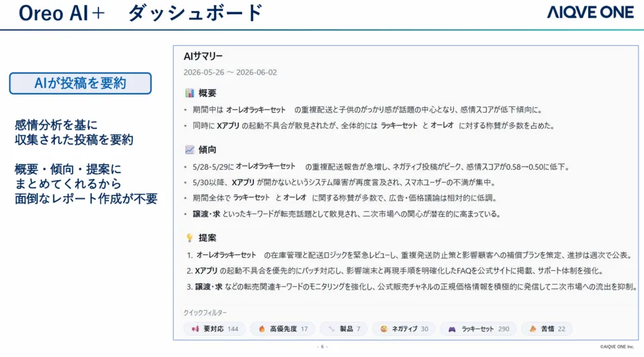The height and width of the screenshot is (357, 644).
Task: Click the date range 2026-05-26 ～ 2026-06-02
Action: click(230, 72)
